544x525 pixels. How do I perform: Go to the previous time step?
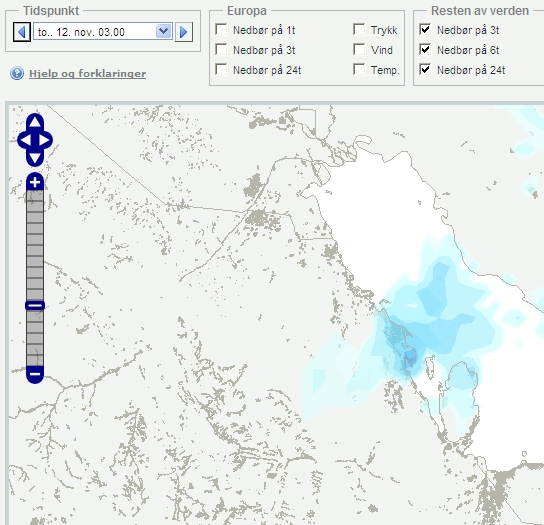22,32
